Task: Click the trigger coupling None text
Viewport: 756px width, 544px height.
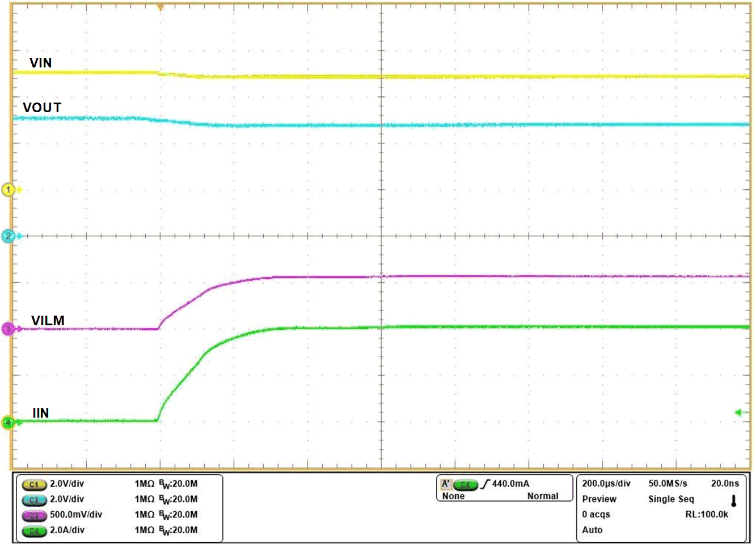Action: (453, 496)
